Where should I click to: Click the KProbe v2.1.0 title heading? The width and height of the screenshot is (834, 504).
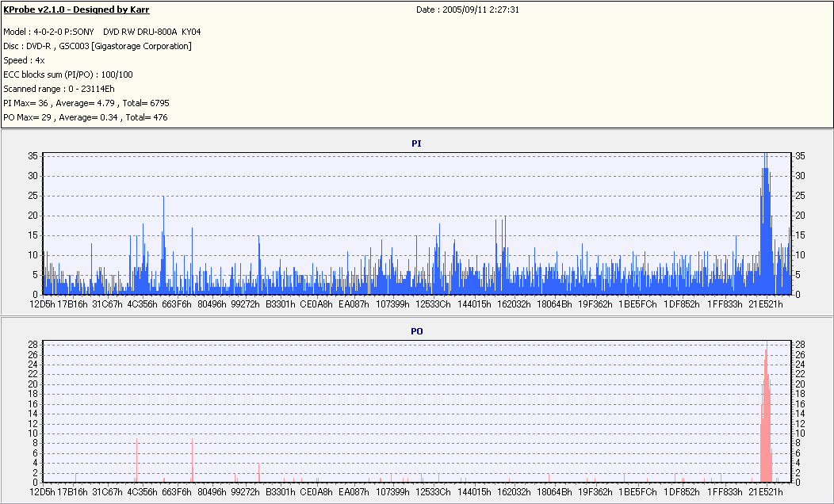click(x=76, y=10)
